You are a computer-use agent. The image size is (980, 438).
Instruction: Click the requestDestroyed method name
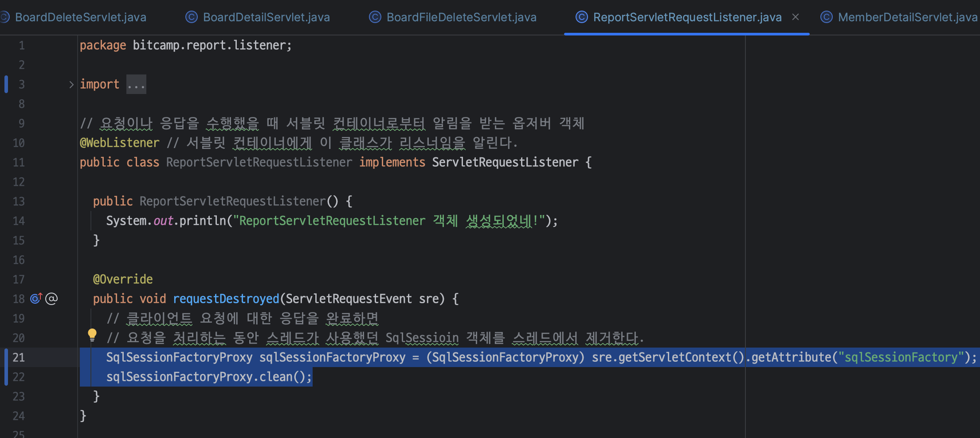(x=226, y=299)
